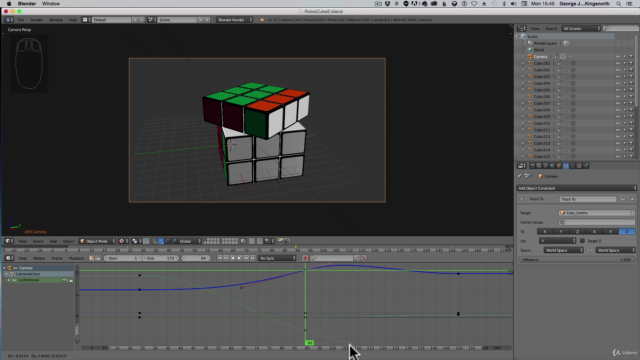
Task: Adjust the Influence slider
Action: (576, 259)
